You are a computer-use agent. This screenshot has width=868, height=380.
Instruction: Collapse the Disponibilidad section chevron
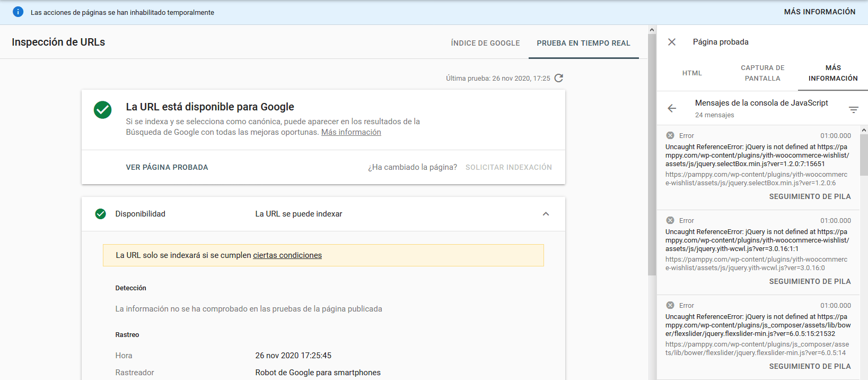click(546, 214)
